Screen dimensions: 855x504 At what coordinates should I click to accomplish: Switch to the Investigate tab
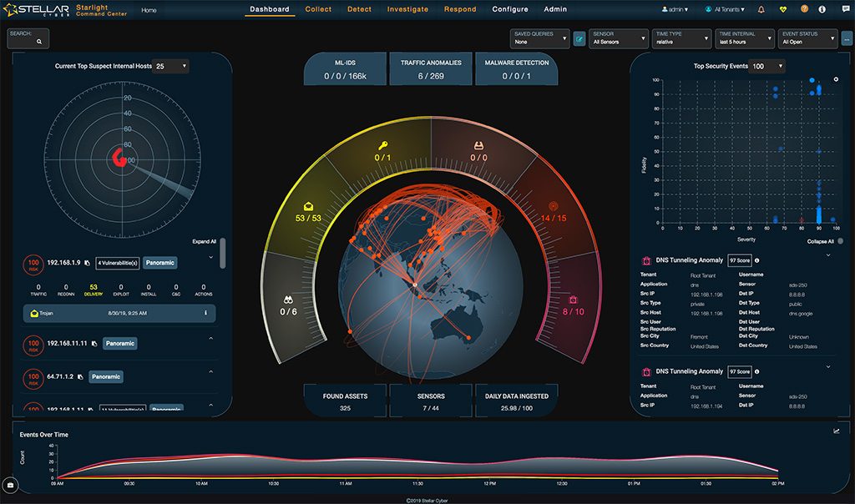click(x=407, y=9)
